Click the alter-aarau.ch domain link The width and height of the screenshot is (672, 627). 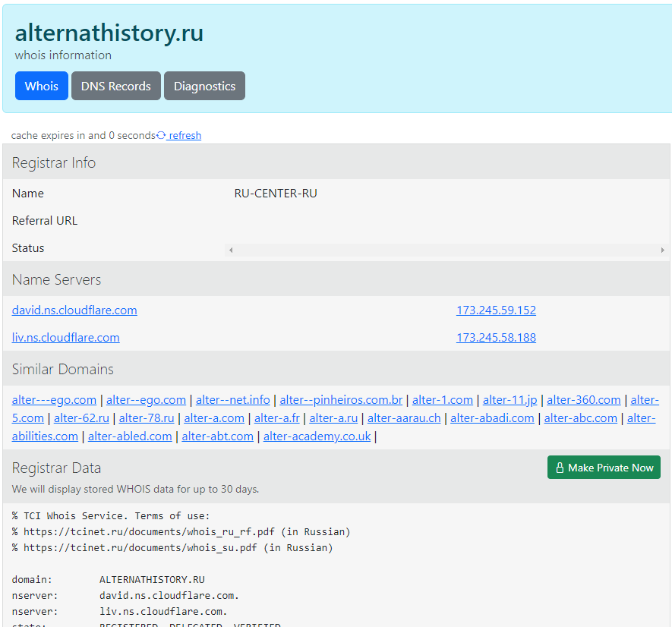(x=404, y=417)
